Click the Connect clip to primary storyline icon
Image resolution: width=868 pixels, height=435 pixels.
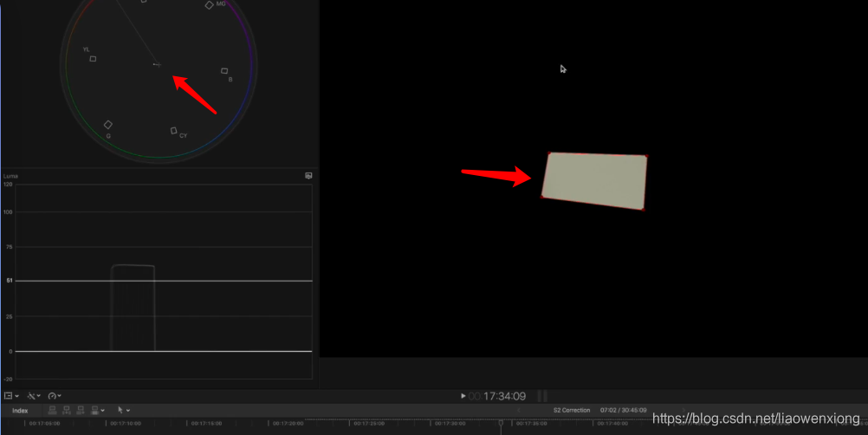52,410
